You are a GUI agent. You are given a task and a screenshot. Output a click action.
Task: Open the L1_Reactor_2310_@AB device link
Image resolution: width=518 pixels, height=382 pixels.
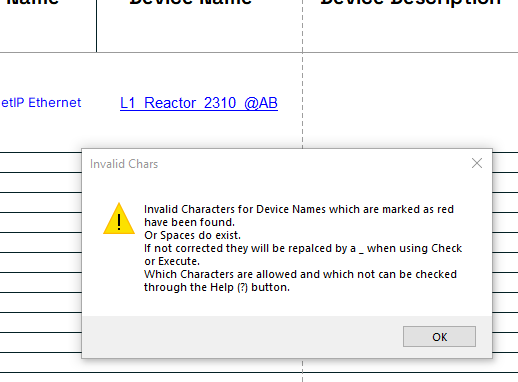tap(199, 103)
